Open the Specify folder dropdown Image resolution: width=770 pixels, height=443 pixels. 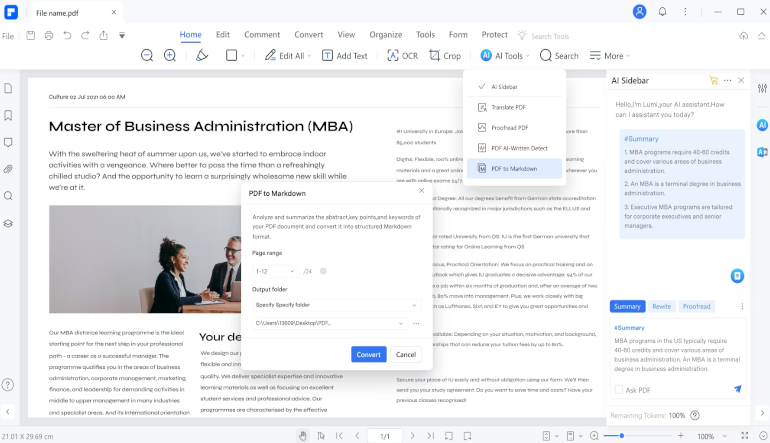tap(336, 305)
